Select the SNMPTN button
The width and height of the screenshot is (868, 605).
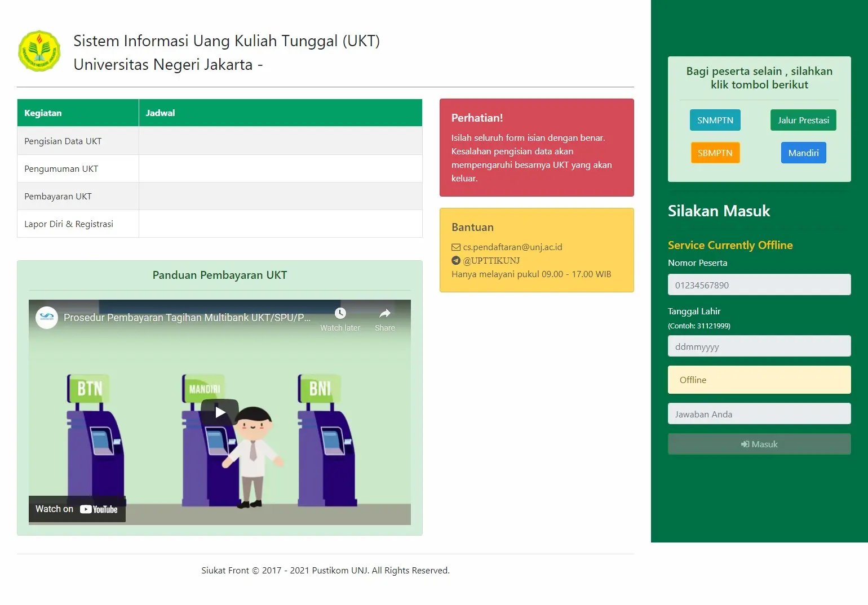(x=715, y=120)
